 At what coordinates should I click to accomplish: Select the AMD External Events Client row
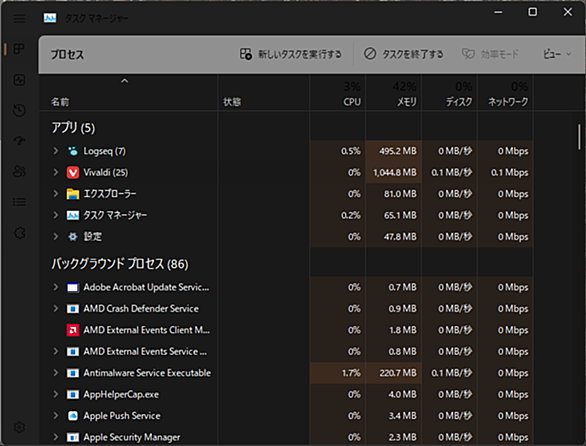coord(286,330)
